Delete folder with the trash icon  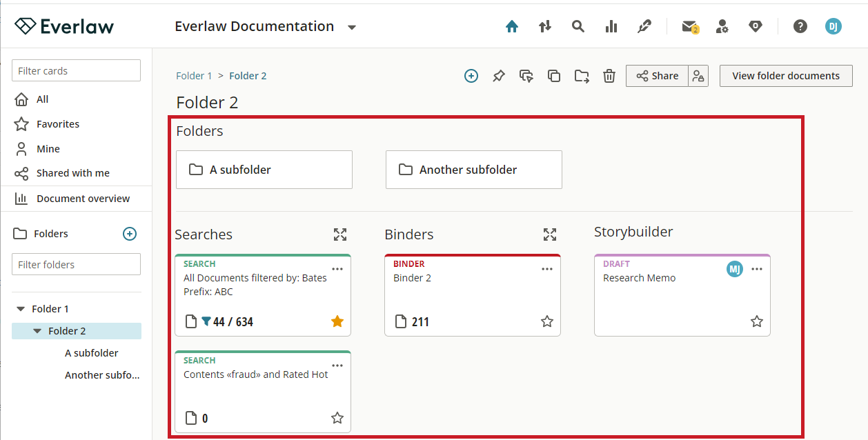(x=609, y=76)
